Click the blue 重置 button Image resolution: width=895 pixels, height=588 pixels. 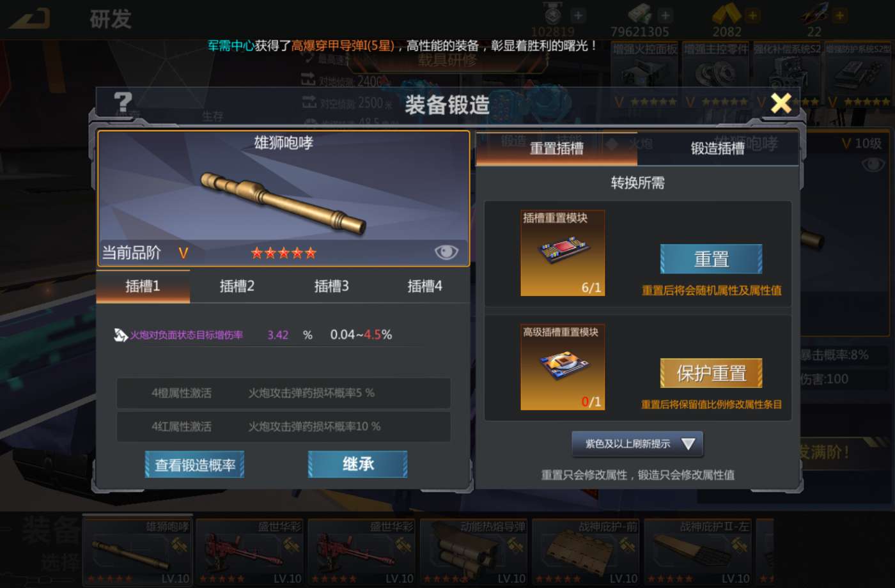pos(711,259)
